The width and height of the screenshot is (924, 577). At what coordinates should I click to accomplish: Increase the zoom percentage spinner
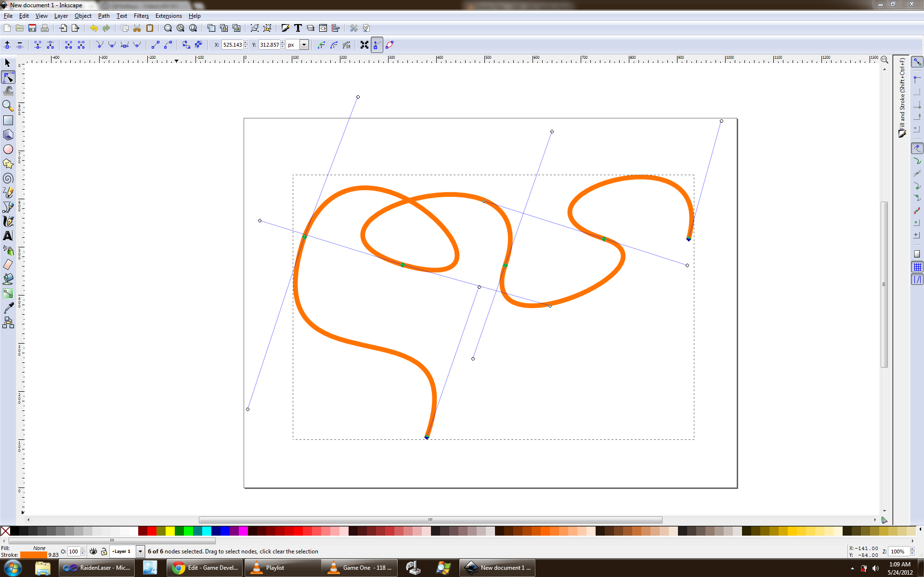pyautogui.click(x=911, y=549)
